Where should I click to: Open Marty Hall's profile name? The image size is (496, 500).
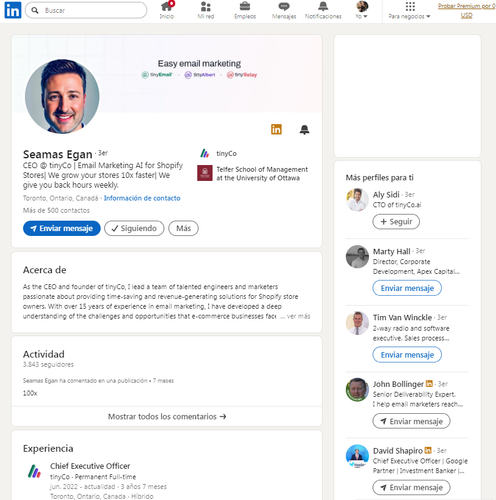(x=391, y=251)
